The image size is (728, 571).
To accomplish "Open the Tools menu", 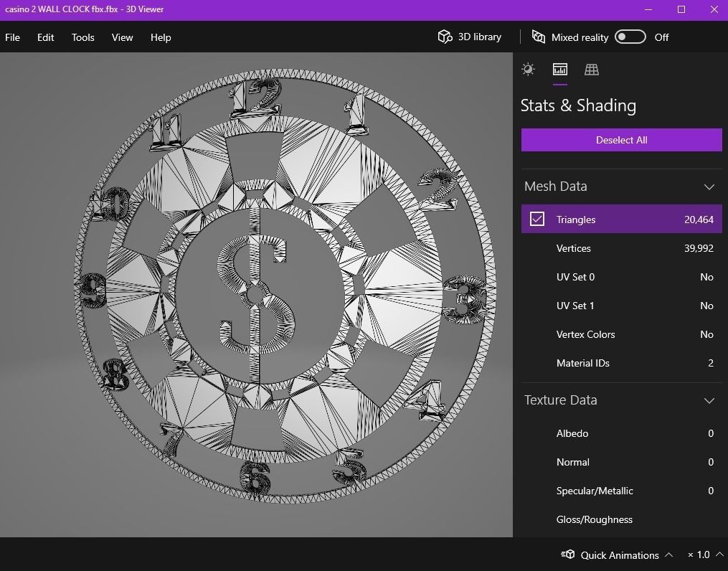I will click(x=82, y=37).
